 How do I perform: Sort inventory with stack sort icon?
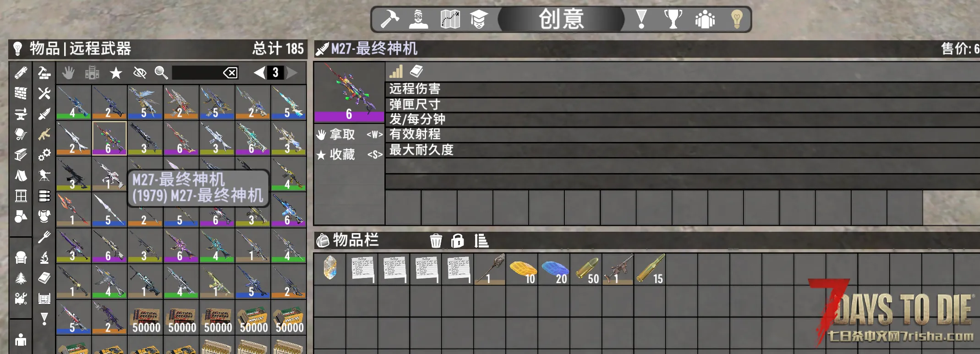[481, 240]
